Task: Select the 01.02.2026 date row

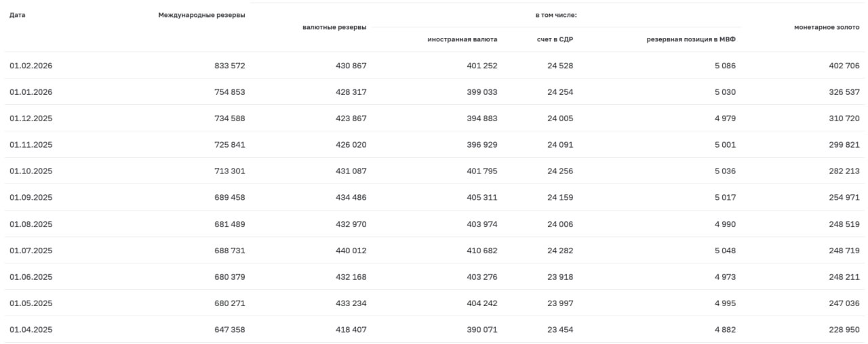Action: tap(31, 66)
